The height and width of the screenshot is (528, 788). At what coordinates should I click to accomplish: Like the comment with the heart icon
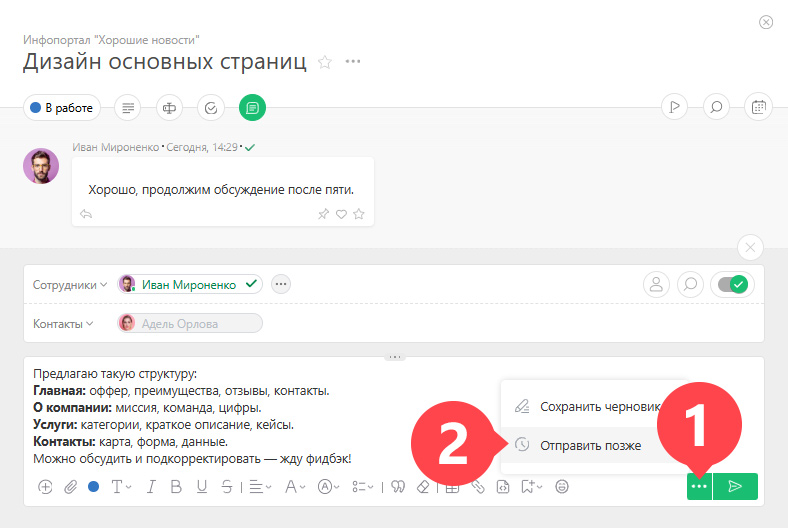click(x=341, y=215)
